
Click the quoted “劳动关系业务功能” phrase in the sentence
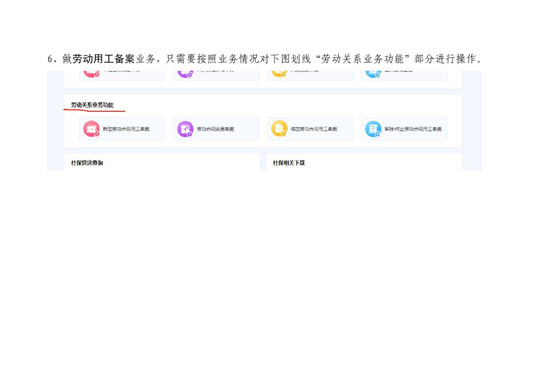point(363,59)
